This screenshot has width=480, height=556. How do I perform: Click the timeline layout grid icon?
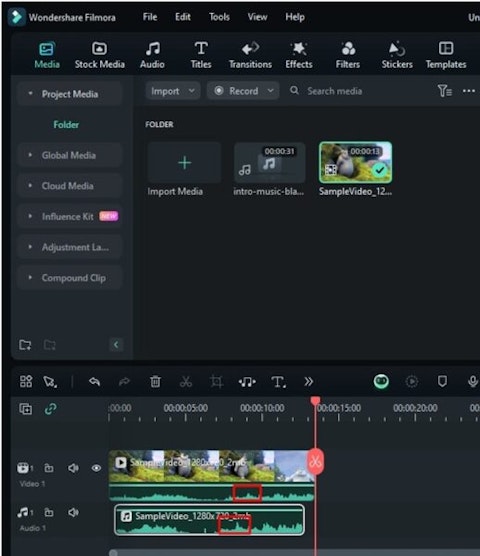[26, 382]
